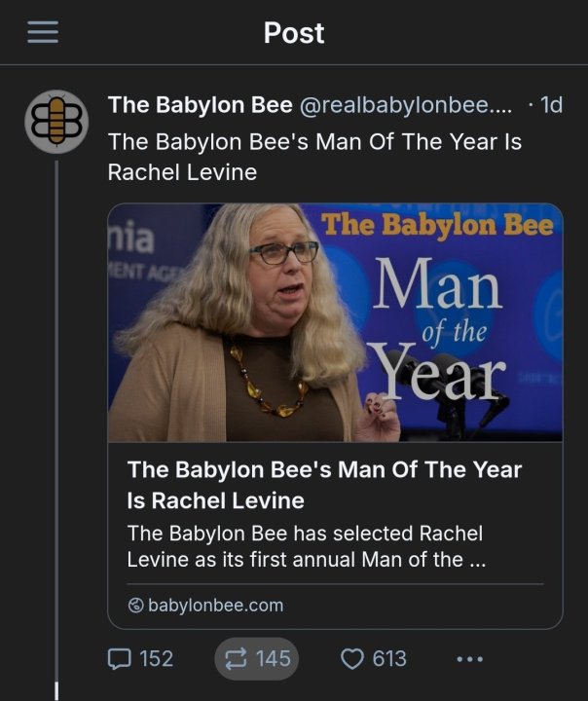Viewport: 588px width, 701px height.
Task: Click the Post header title
Action: (294, 33)
